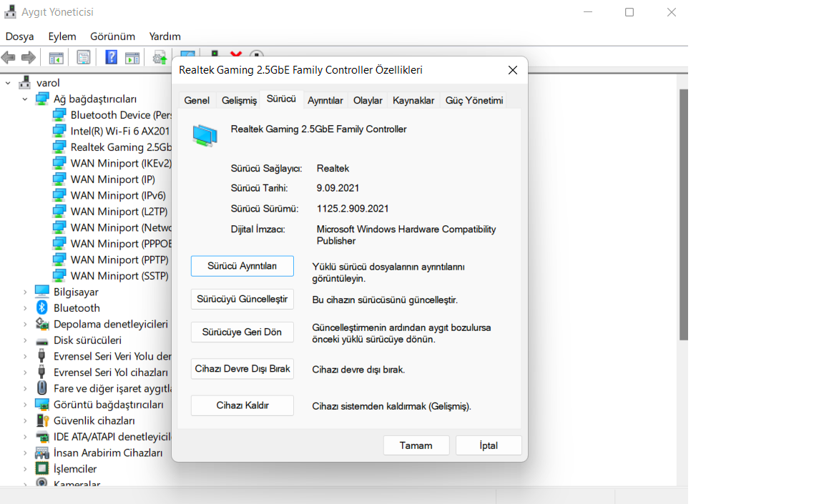The image size is (824, 504).
Task: Click the Bilgisayar monitor icon
Action: click(x=42, y=292)
